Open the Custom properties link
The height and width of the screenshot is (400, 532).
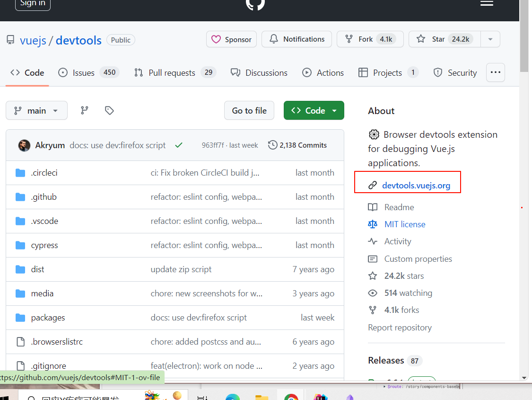418,259
